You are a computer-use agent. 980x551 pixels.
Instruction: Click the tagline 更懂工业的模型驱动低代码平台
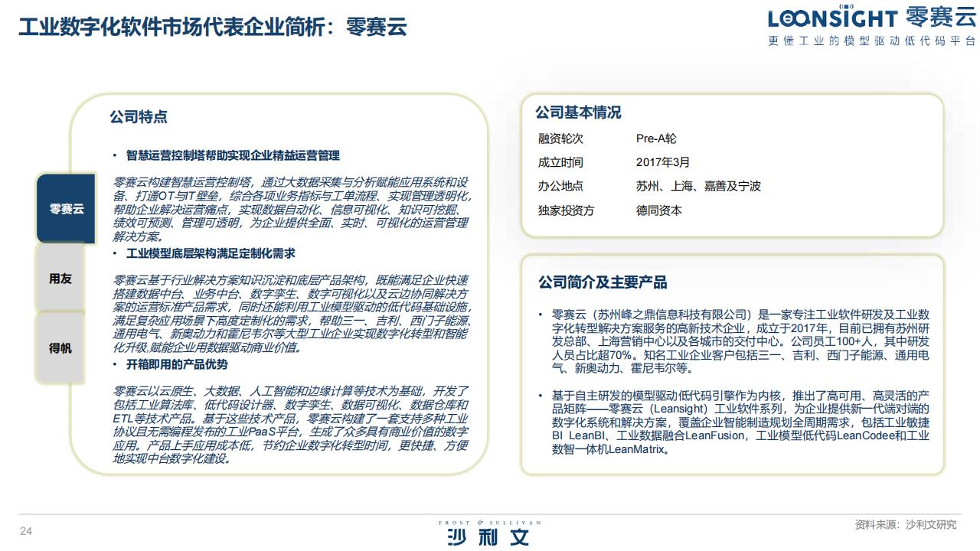[x=872, y=41]
